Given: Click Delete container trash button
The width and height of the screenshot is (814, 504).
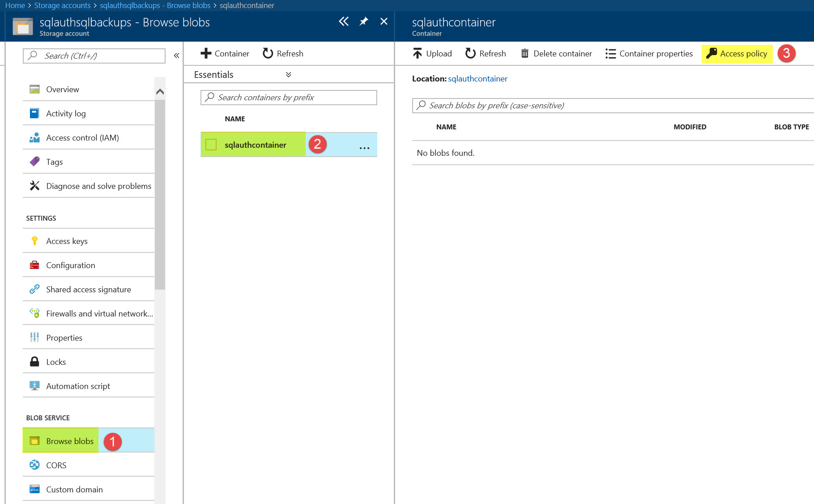Looking at the screenshot, I should 556,53.
